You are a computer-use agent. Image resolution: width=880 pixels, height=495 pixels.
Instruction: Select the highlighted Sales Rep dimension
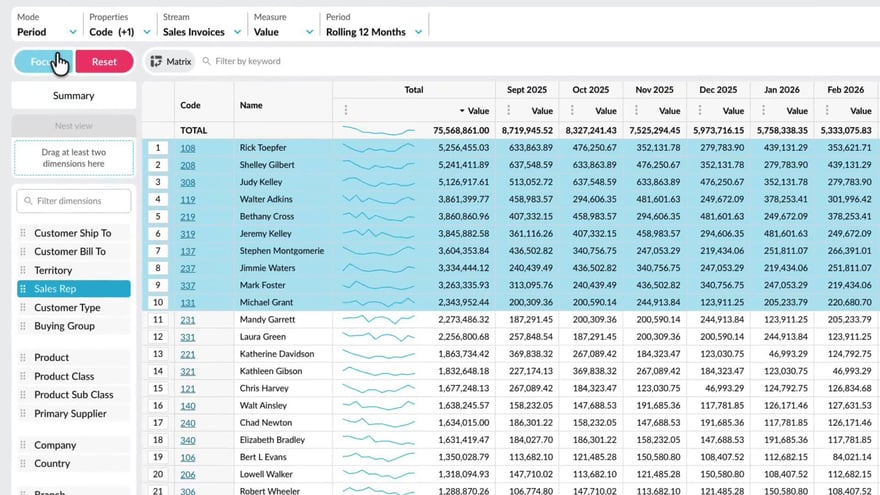[74, 288]
